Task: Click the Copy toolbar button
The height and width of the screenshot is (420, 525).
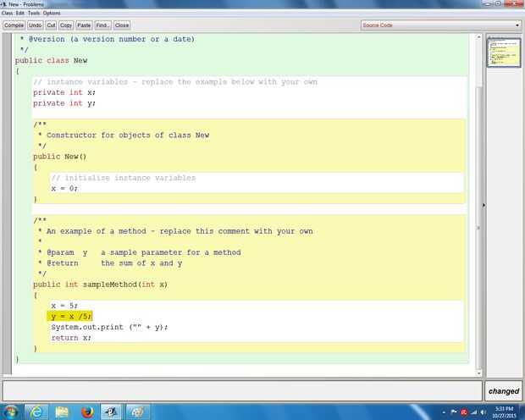Action: click(x=66, y=25)
